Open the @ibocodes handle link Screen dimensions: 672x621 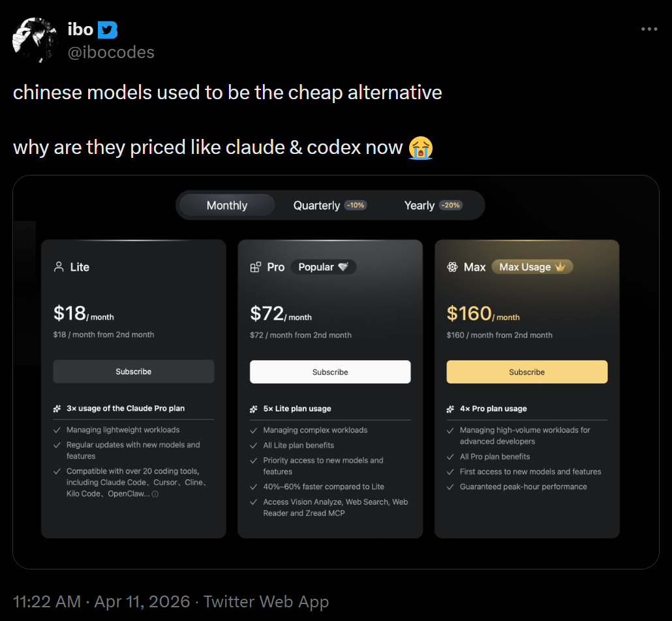pyautogui.click(x=111, y=52)
